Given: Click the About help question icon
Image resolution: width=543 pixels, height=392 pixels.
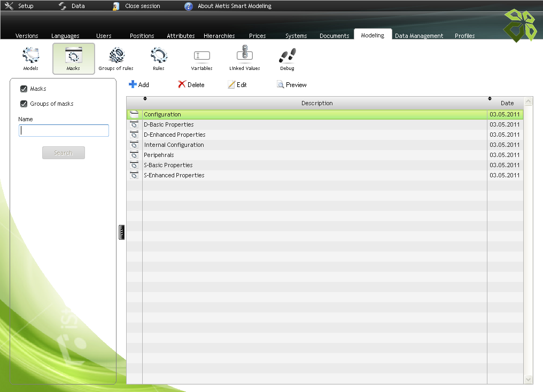Looking at the screenshot, I should [188, 6].
